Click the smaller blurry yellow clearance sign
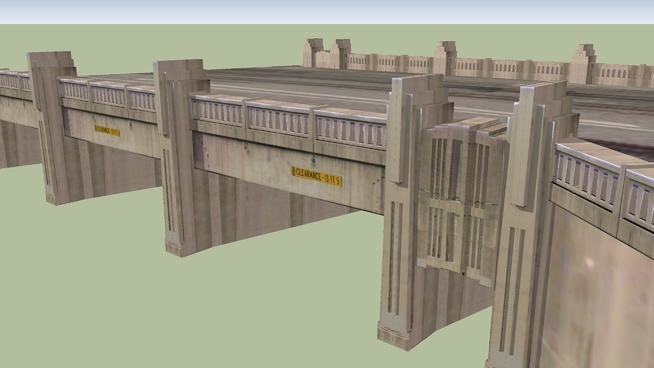 click(x=107, y=131)
